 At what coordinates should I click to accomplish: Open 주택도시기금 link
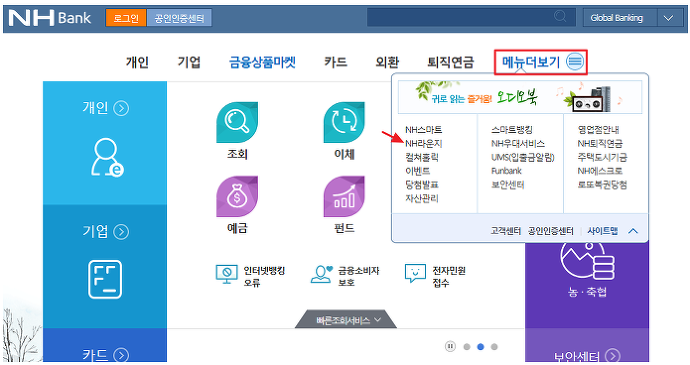click(x=602, y=157)
